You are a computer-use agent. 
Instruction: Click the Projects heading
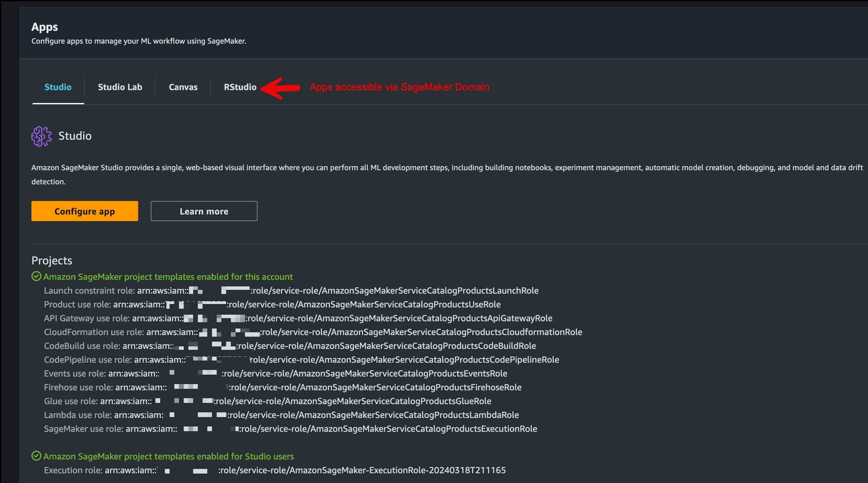tap(52, 261)
